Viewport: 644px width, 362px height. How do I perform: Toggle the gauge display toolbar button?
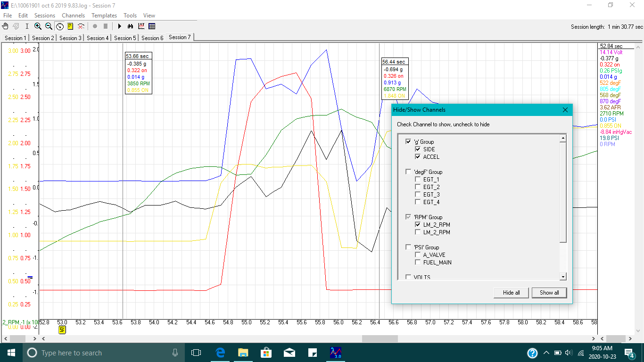click(60, 26)
